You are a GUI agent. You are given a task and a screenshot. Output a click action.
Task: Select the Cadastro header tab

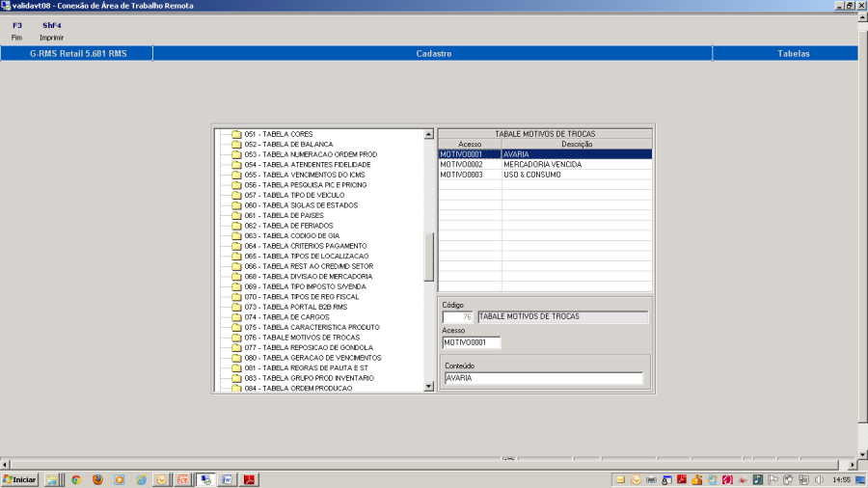433,54
